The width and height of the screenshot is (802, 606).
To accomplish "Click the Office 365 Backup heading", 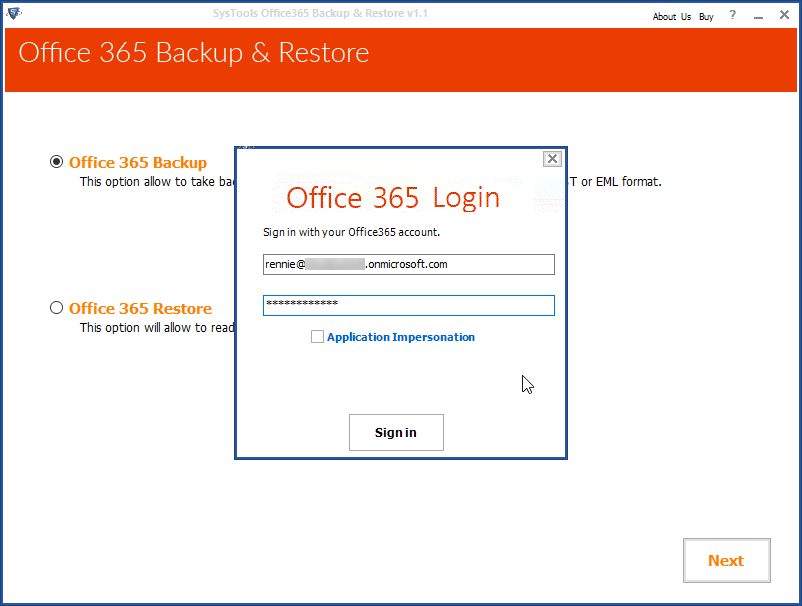I will (138, 163).
